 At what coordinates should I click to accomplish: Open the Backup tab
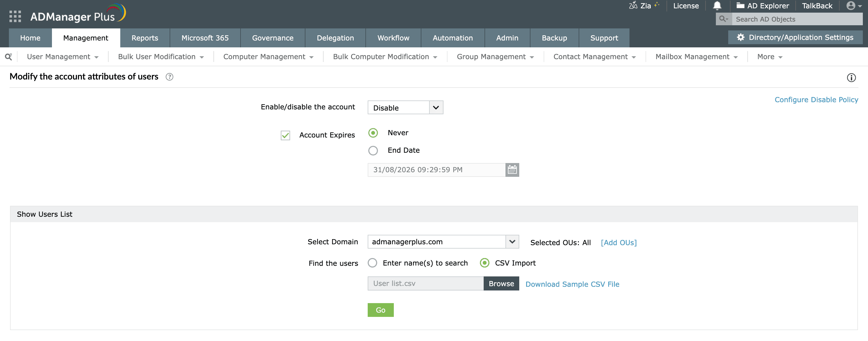[554, 38]
